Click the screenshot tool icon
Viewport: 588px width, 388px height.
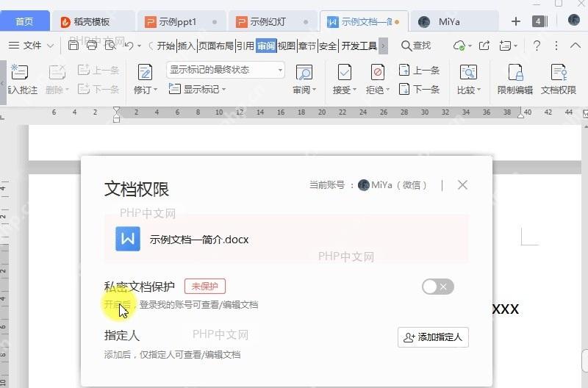click(505, 46)
